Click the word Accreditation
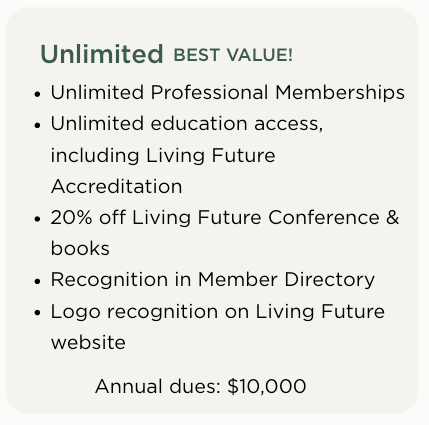 (x=117, y=186)
